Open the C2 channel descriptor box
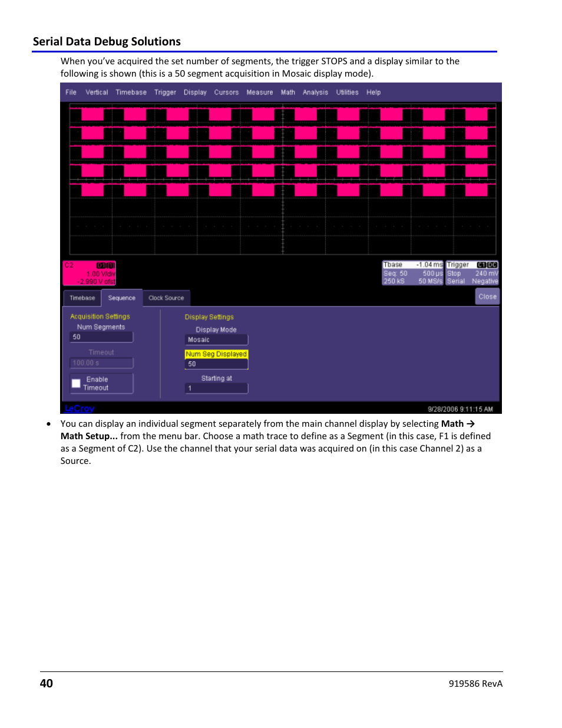The image size is (562, 728). click(x=90, y=274)
